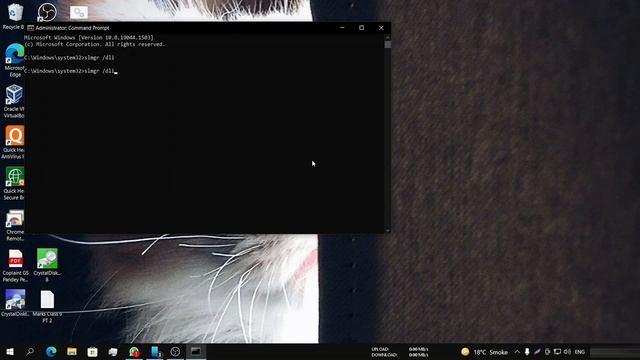Click the Command Prompt taskbar button
Viewport: 640px width, 360px height.
[x=196, y=351]
